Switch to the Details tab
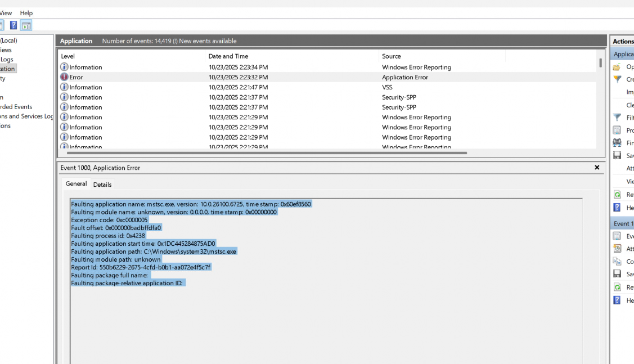This screenshot has width=634, height=364. [102, 185]
